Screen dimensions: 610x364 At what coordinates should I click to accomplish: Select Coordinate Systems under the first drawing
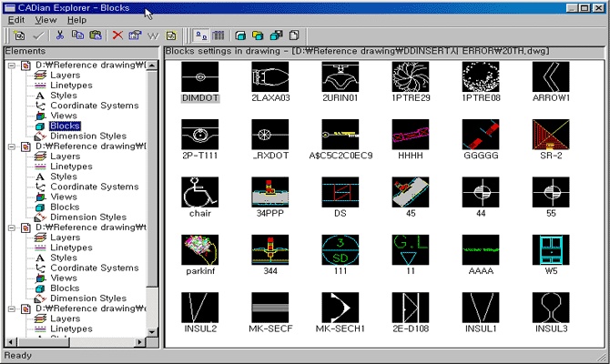coord(95,106)
